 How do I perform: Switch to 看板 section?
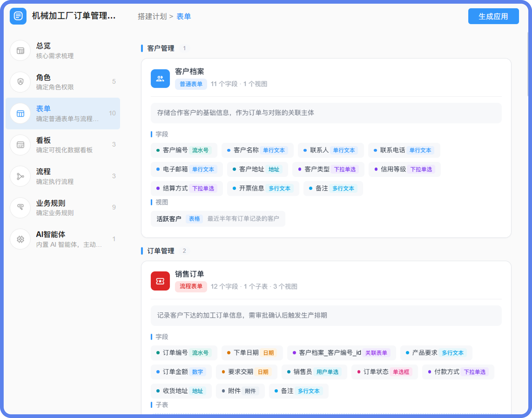[x=63, y=145]
